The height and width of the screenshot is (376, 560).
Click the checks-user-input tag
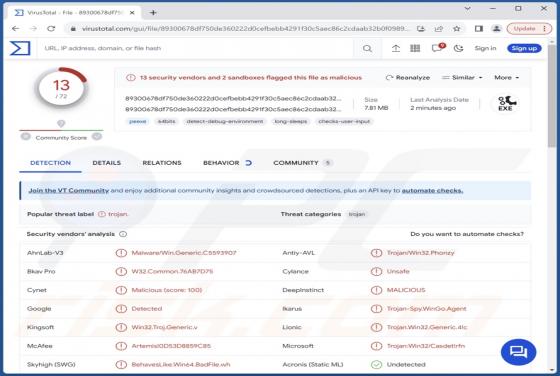point(344,122)
